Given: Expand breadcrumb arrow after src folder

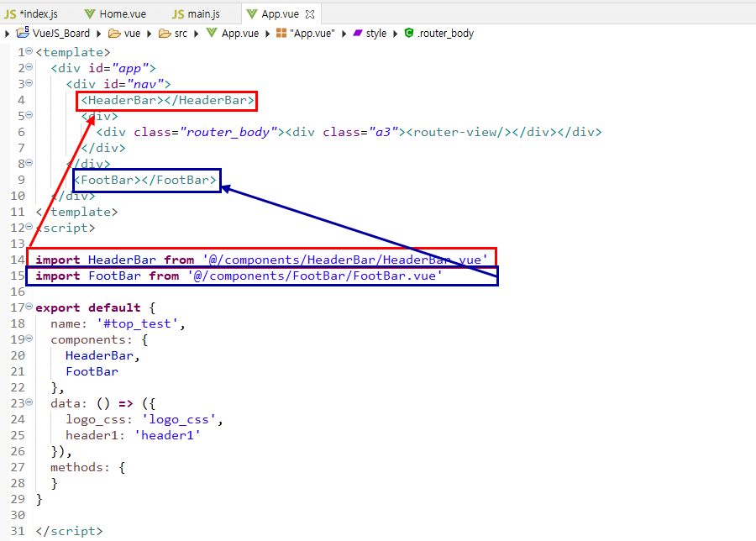Looking at the screenshot, I should (197, 34).
